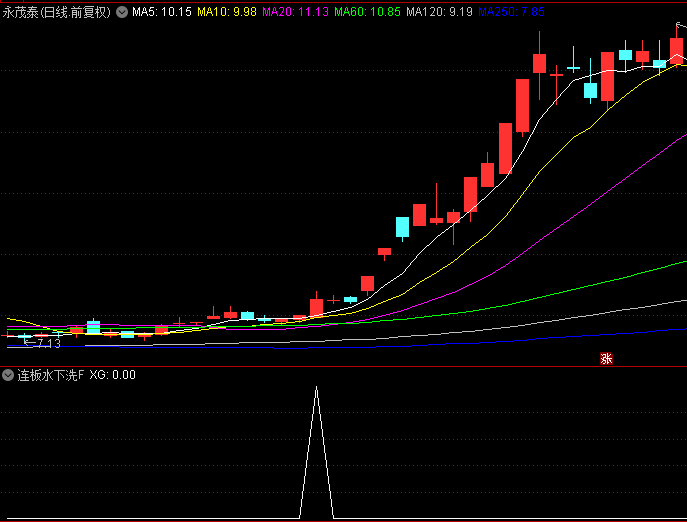Click the green MA60 label
This screenshot has height=522, width=687.
[x=366, y=12]
